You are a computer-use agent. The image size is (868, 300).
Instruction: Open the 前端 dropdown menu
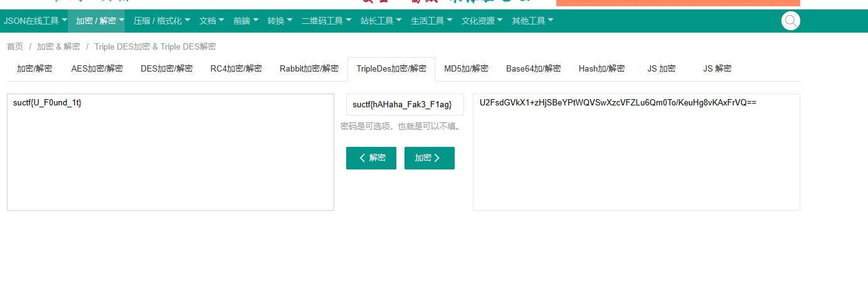coord(246,21)
